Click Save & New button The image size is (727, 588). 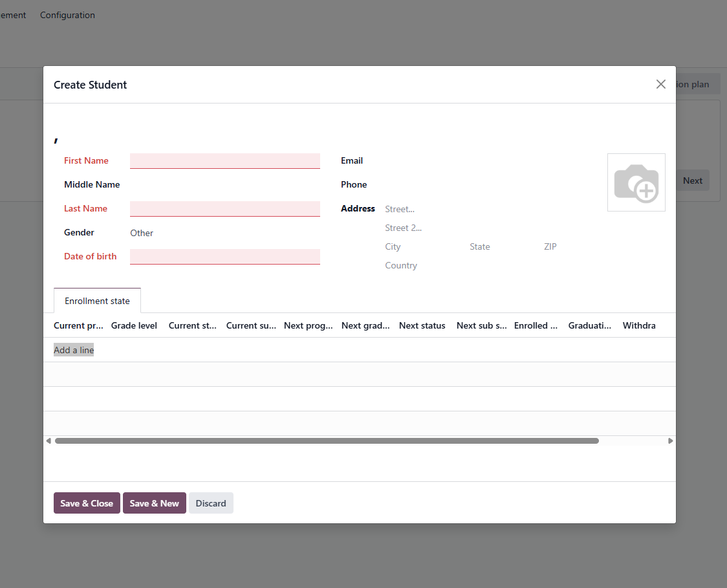pyautogui.click(x=154, y=503)
